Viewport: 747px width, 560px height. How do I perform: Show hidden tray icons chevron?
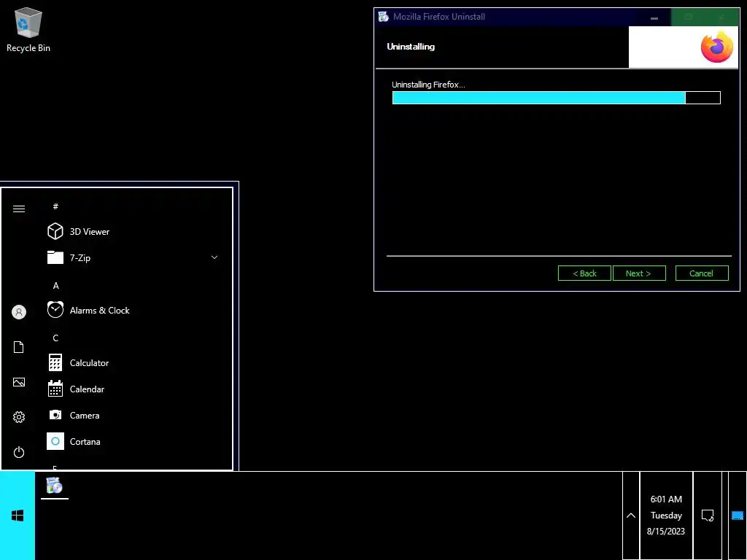(x=631, y=516)
